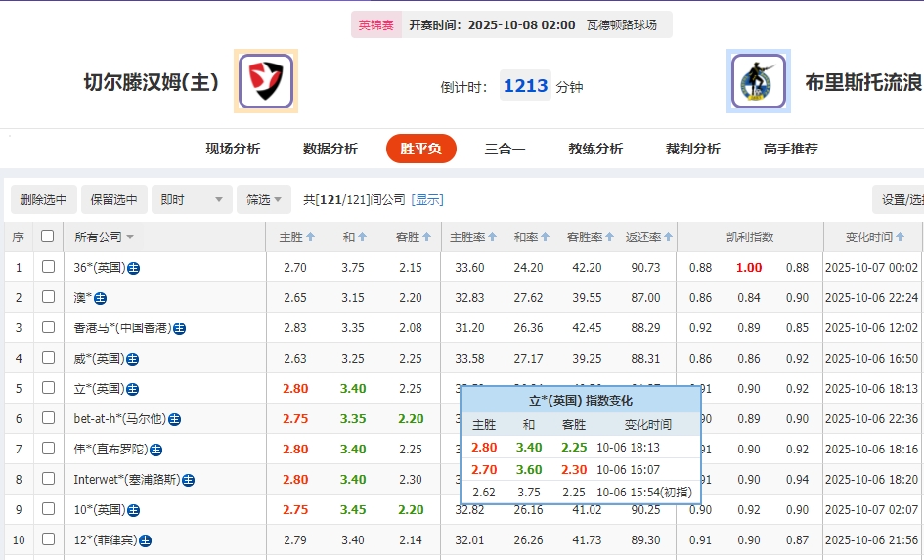Check the box for row 立*(英国)

(48, 387)
